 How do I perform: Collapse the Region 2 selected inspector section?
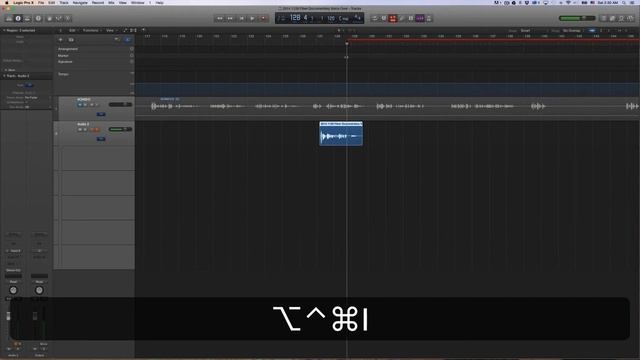[x=4, y=30]
